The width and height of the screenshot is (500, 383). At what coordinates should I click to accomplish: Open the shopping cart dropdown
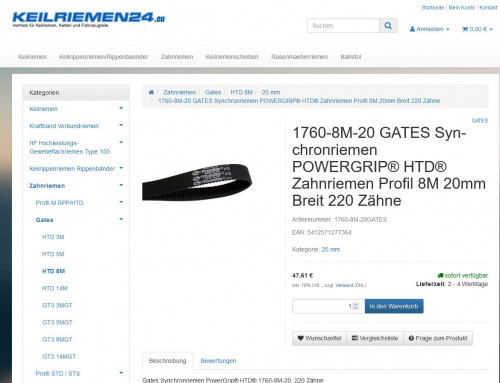[x=477, y=29]
